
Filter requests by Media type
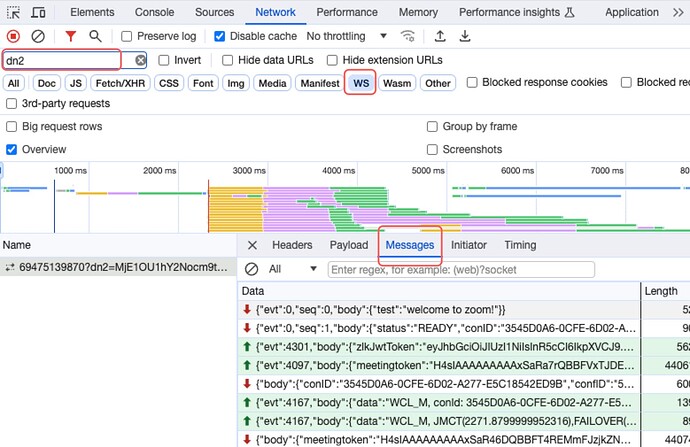[x=272, y=83]
